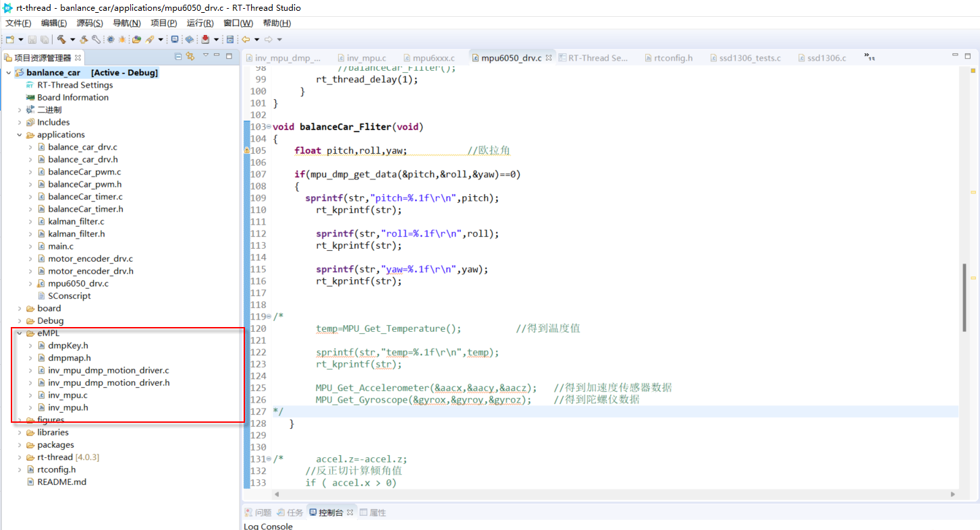980x530 pixels.
Task: Open the Search dropdown arrow
Action: [161, 40]
